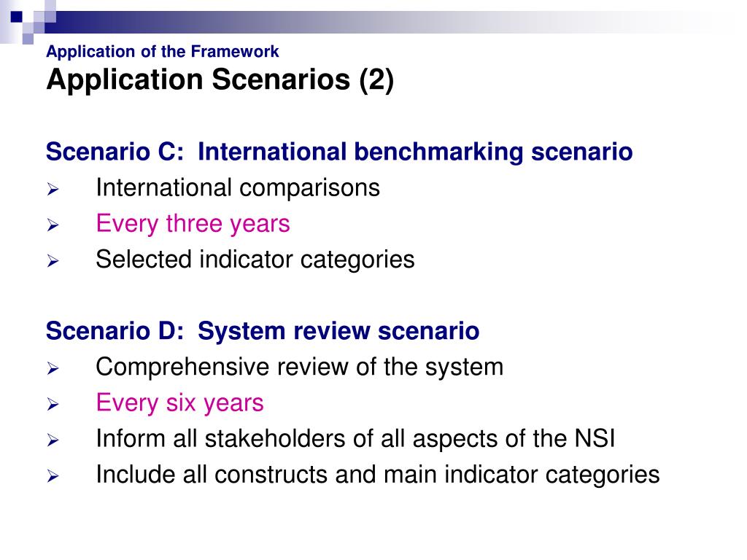Click the arrow bullet before Every three years
Viewport: 747px width, 560px height.
[53, 225]
